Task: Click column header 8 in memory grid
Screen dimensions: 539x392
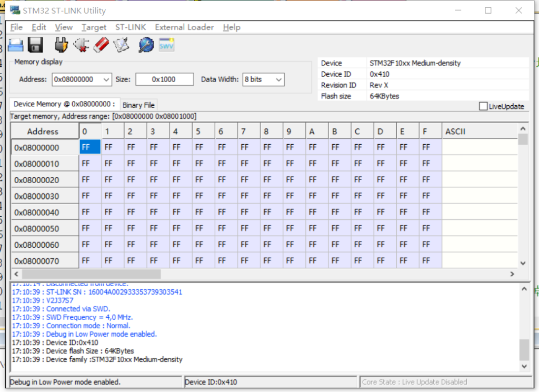Action: [272, 131]
